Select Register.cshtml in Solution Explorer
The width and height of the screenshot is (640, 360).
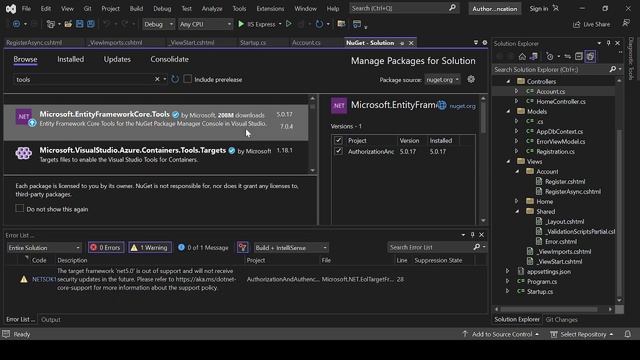[x=565, y=182]
